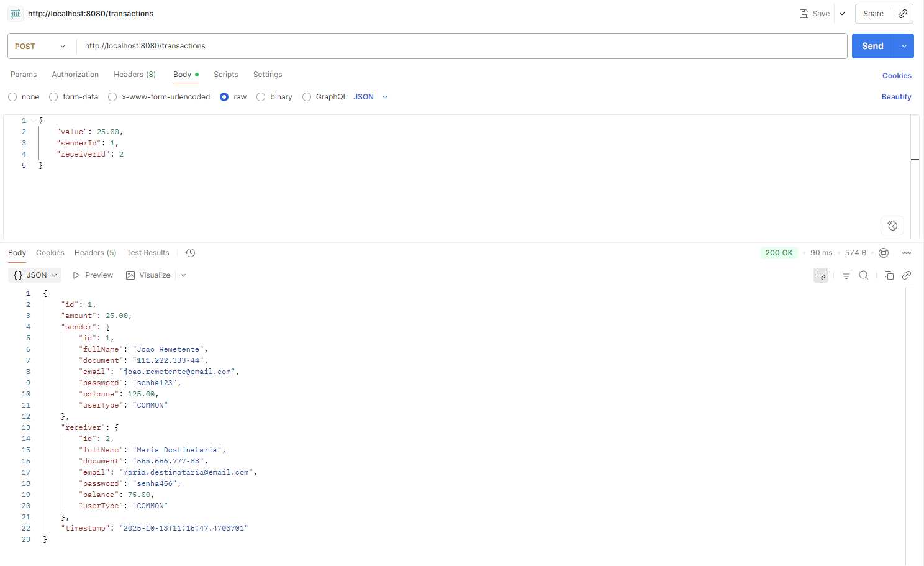Open the POST method dropdown
This screenshot has height=566, width=924.
point(41,47)
